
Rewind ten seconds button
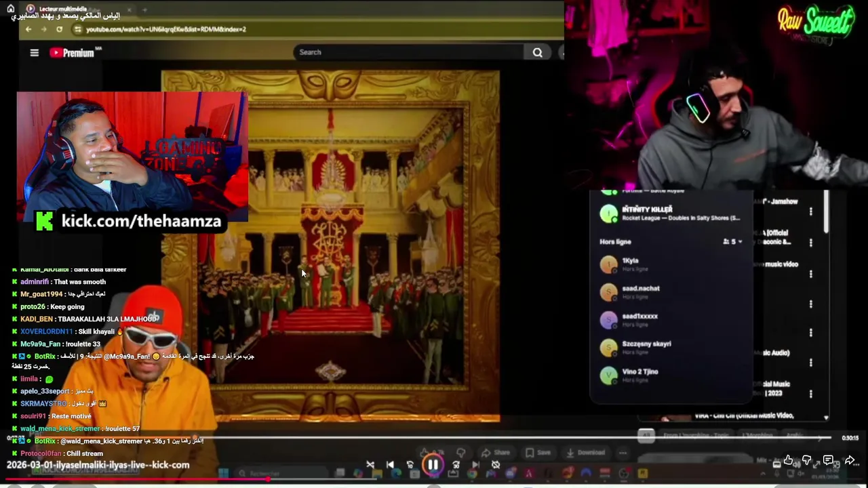(410, 464)
